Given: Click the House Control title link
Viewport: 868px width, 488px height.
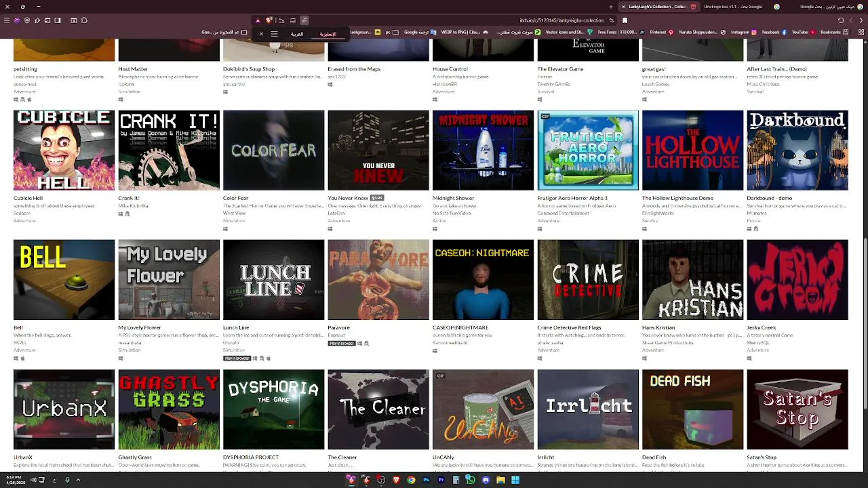Looking at the screenshot, I should point(450,69).
